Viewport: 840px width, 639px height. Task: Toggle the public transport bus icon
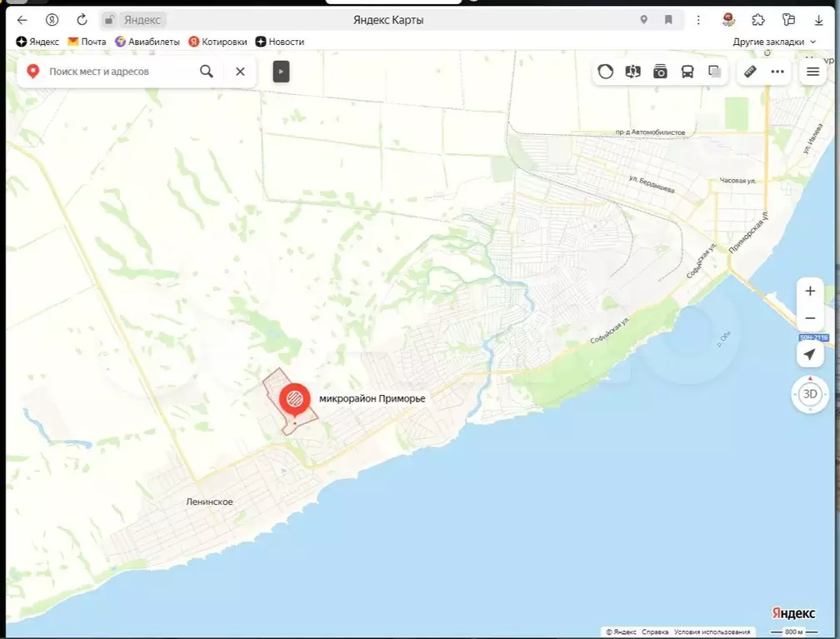687,72
